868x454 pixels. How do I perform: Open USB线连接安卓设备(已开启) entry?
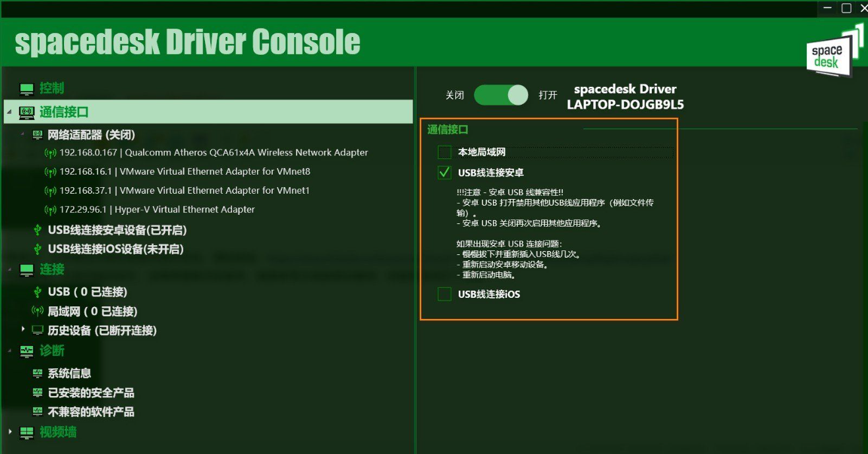pos(117,230)
